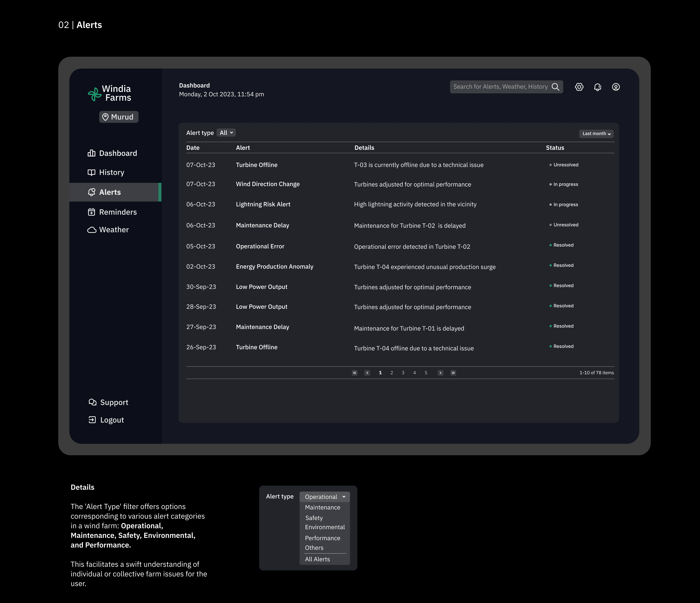The image size is (700, 603).
Task: Go to next page arrow
Action: coord(441,373)
